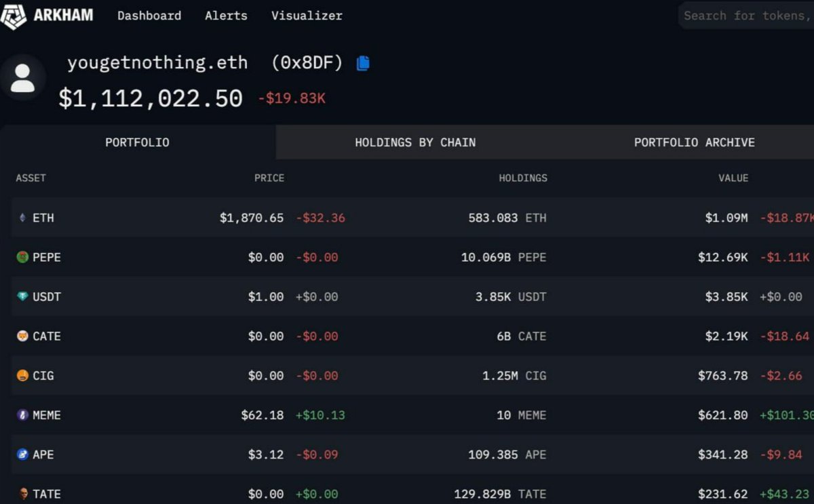Click the $763.78 CIG value
The height and width of the screenshot is (504, 814).
[723, 375]
